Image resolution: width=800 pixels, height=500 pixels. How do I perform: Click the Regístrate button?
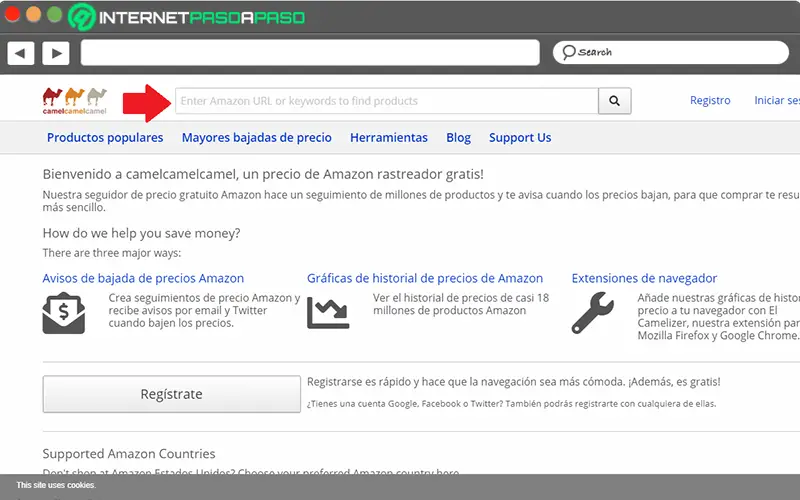171,394
